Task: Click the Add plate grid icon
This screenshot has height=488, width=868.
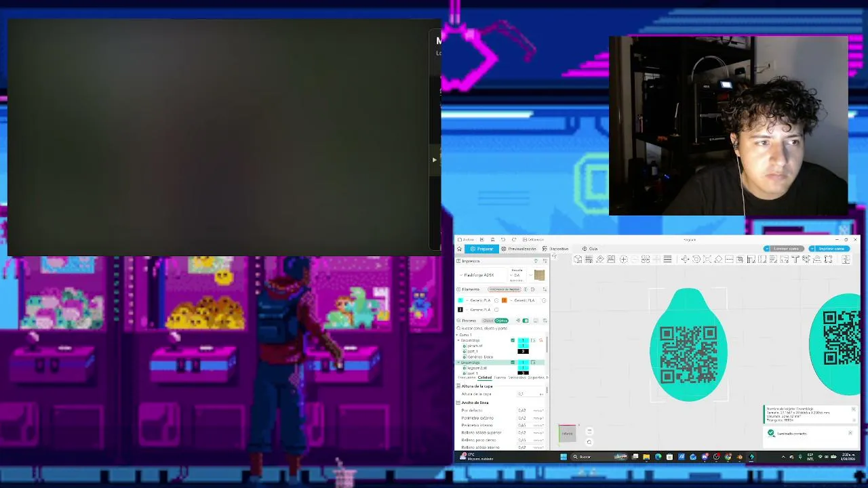Action: tap(589, 259)
